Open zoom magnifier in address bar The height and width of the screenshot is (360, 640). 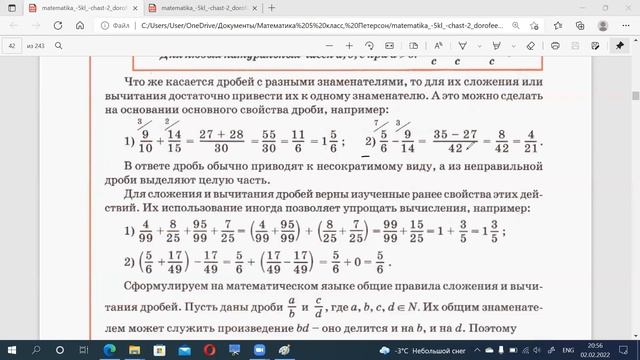[516, 26]
